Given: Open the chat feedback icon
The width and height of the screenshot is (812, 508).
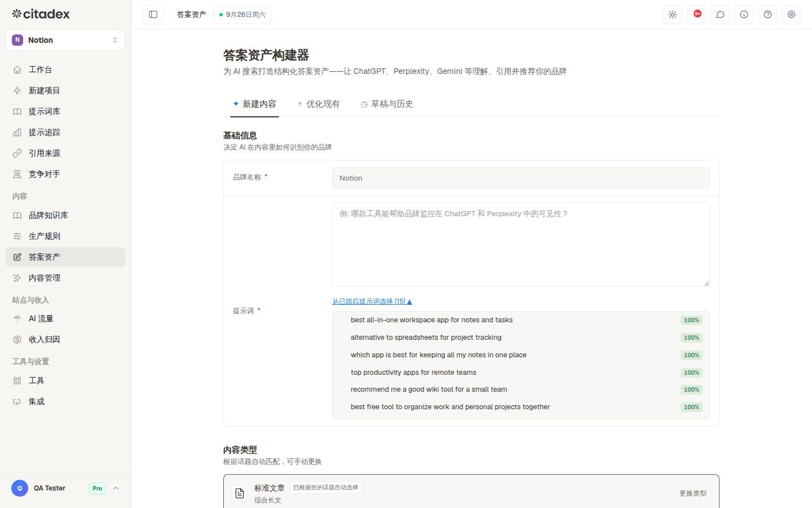Looking at the screenshot, I should [720, 15].
